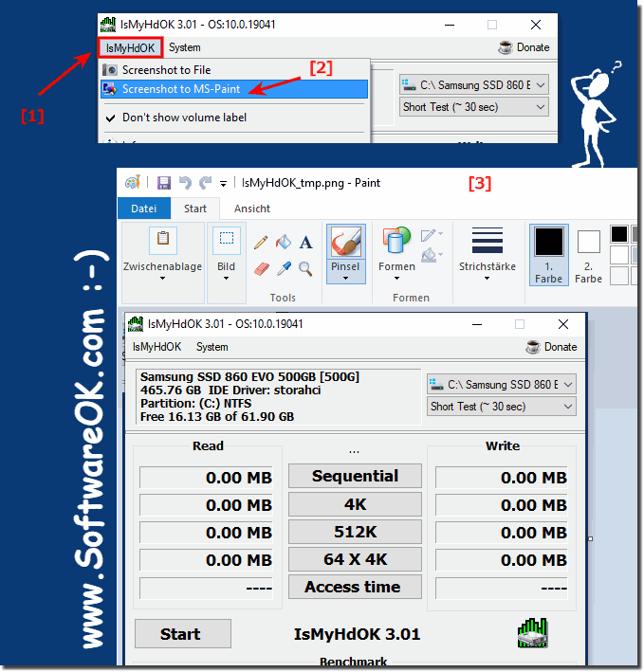Click Donate coffee cup in top window
644x672 pixels.
point(506,47)
